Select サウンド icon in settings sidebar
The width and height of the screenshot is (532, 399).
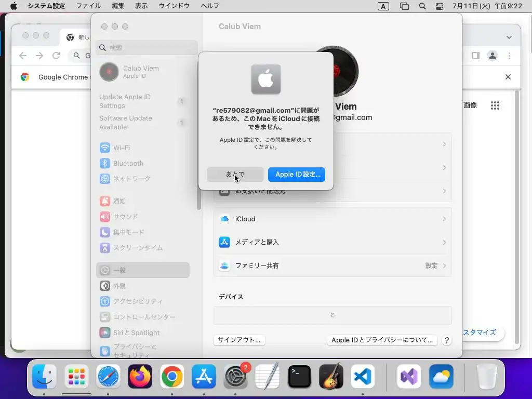pyautogui.click(x=105, y=217)
